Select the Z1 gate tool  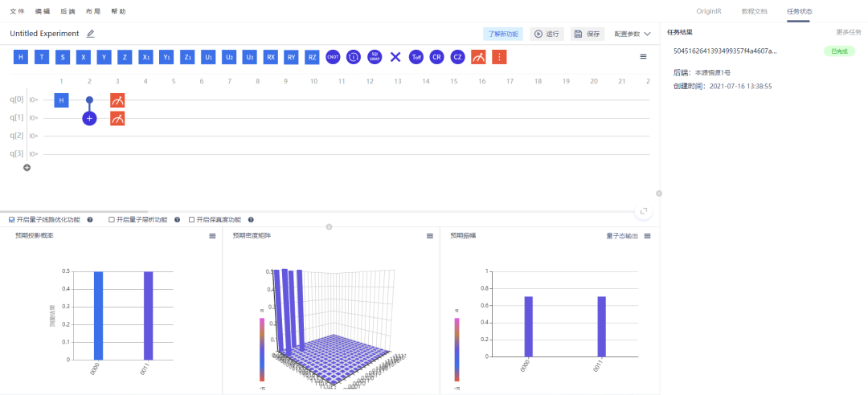click(187, 57)
